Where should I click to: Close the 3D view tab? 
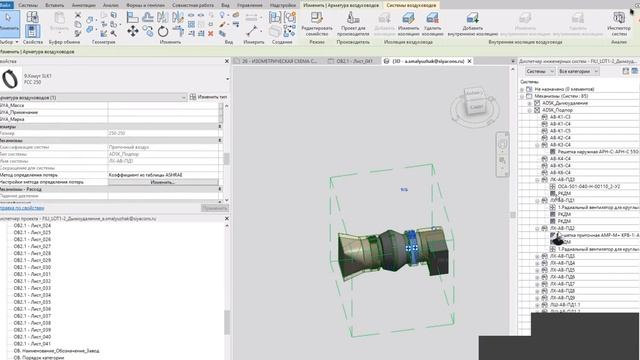point(469,61)
